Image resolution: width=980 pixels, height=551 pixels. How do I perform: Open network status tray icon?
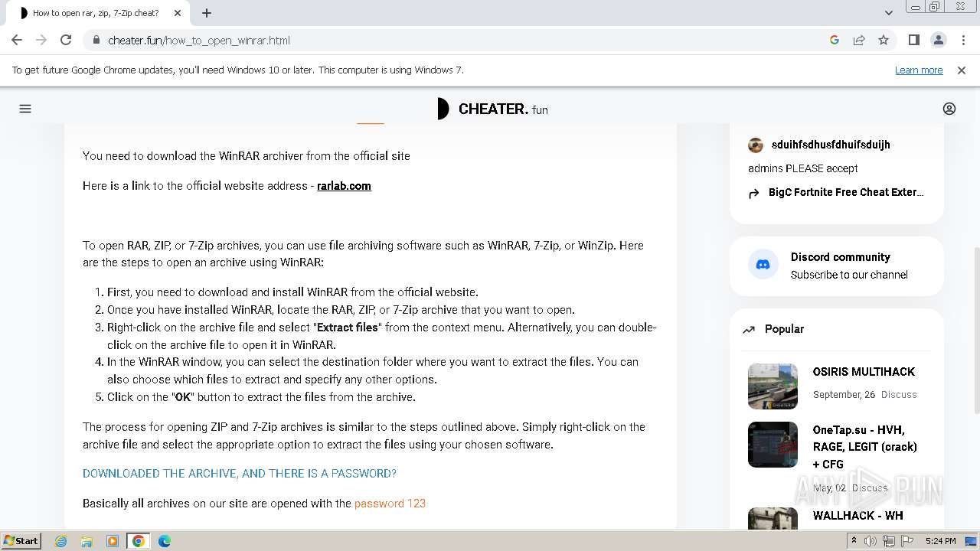[888, 541]
